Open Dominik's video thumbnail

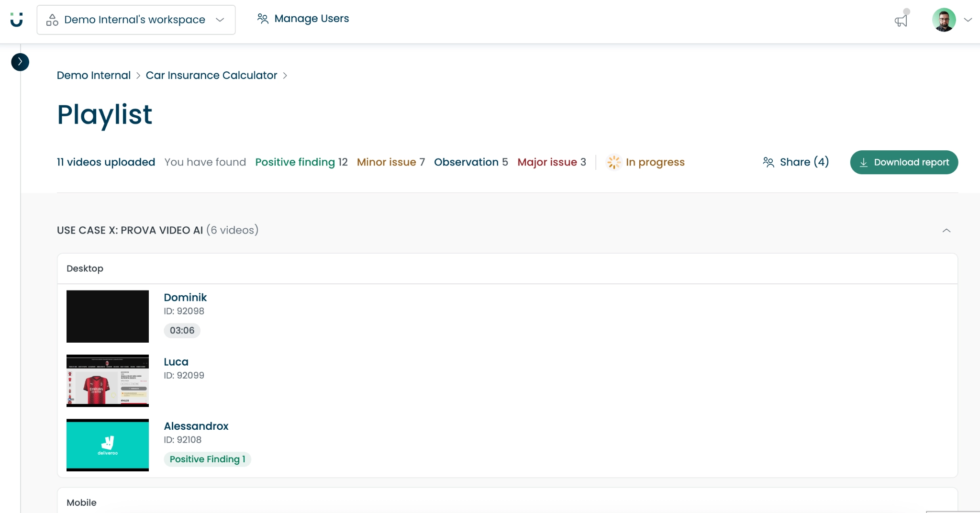click(108, 316)
